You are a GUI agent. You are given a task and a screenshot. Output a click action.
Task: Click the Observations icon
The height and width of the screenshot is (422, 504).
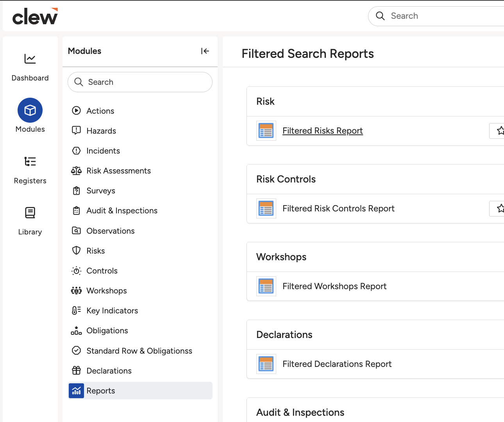pos(77,231)
